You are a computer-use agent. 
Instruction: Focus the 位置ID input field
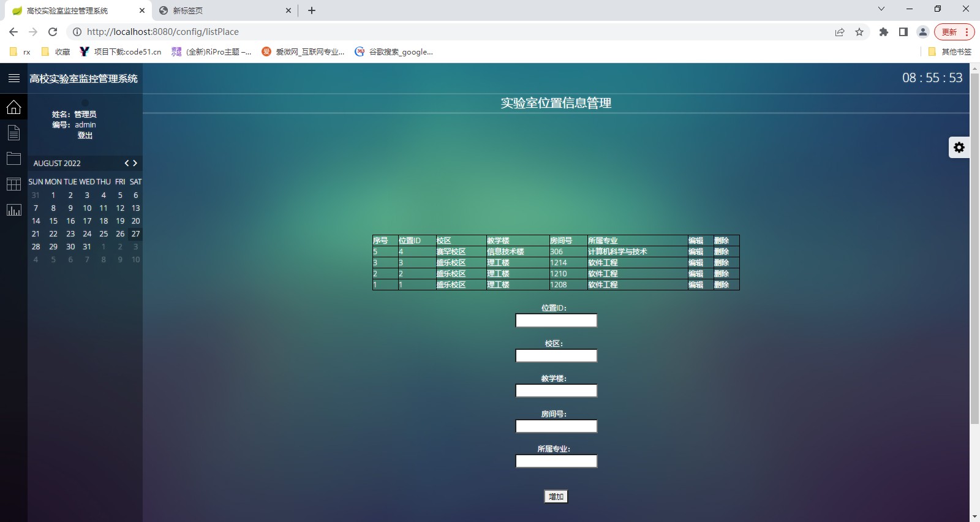tap(556, 320)
